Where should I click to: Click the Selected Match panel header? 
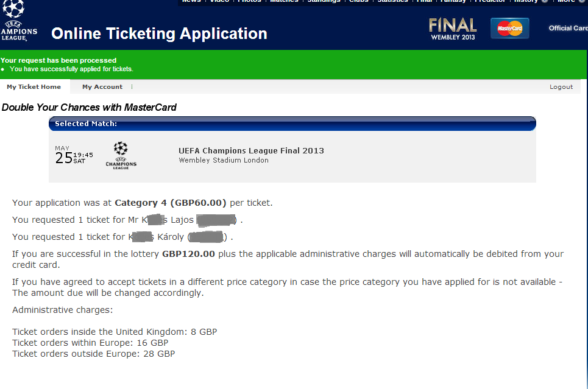click(x=292, y=124)
